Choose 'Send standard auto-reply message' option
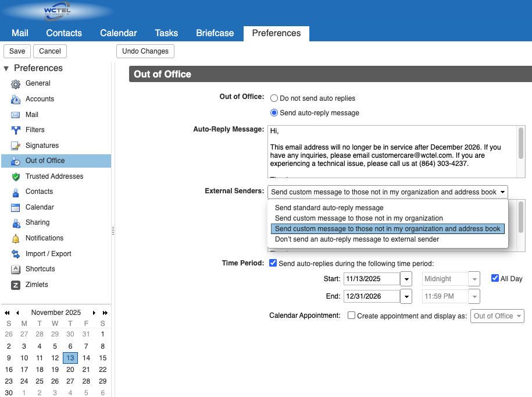Image resolution: width=532 pixels, height=397 pixels. coord(329,208)
